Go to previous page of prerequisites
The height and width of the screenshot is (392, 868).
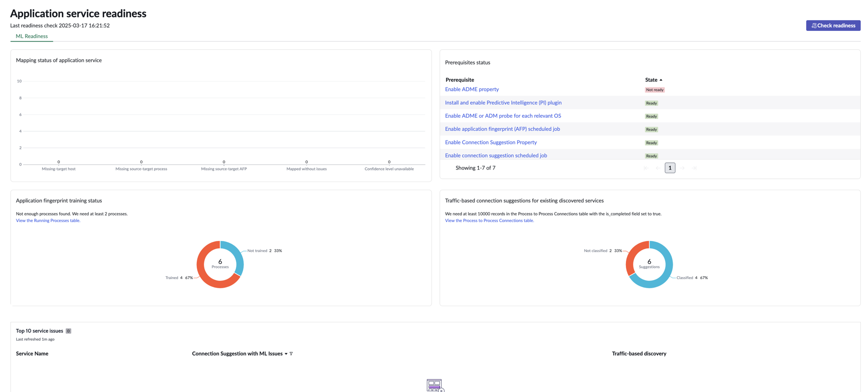[x=658, y=168]
